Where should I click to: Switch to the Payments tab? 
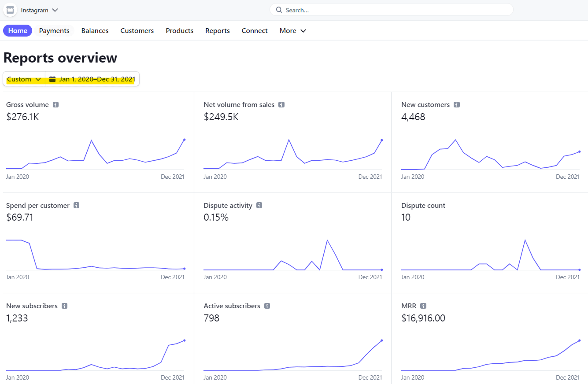[x=54, y=31]
